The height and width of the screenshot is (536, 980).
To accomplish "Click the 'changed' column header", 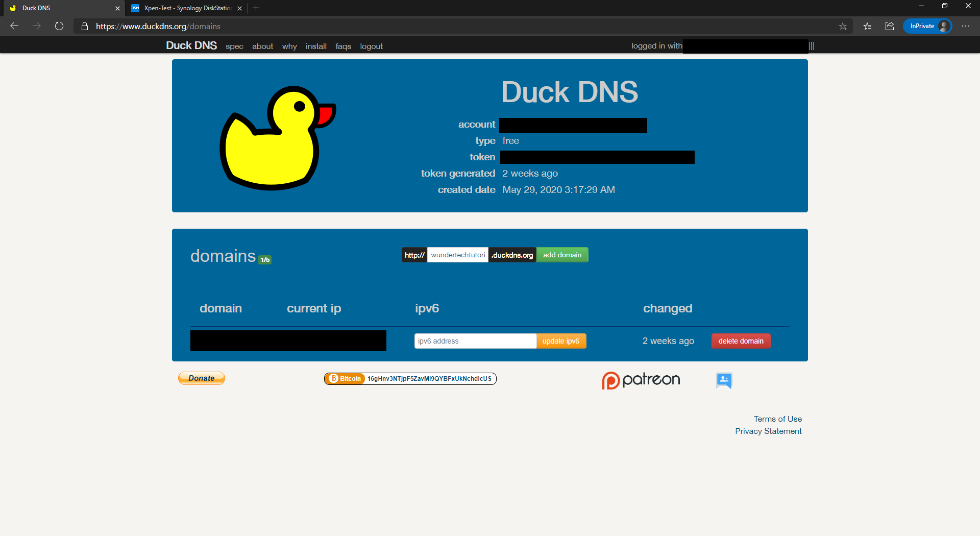I will pyautogui.click(x=668, y=308).
